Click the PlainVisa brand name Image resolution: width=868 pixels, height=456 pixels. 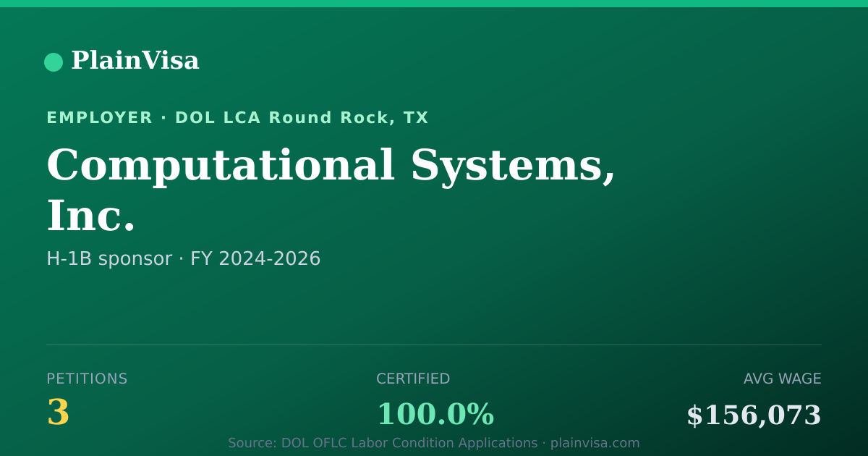point(135,61)
